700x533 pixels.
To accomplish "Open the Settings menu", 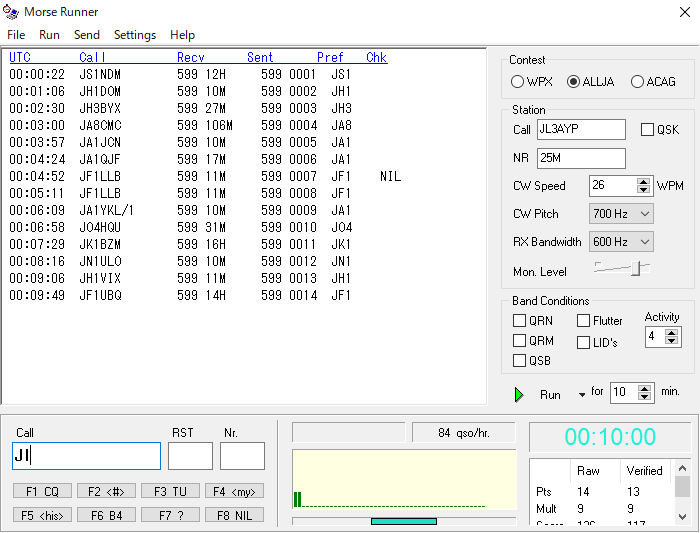I will click(135, 35).
